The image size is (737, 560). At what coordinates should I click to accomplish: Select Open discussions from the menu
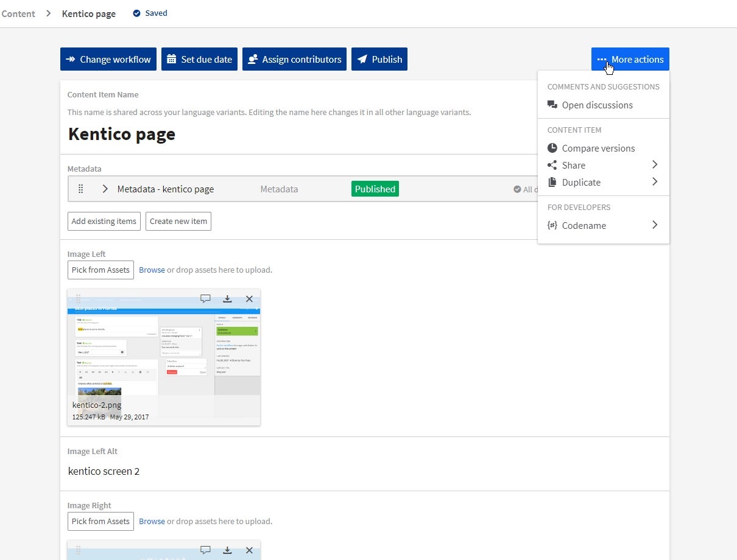(x=596, y=105)
